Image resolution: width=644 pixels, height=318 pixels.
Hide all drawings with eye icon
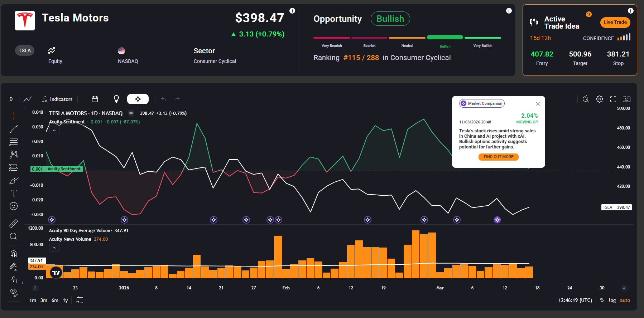click(14, 292)
